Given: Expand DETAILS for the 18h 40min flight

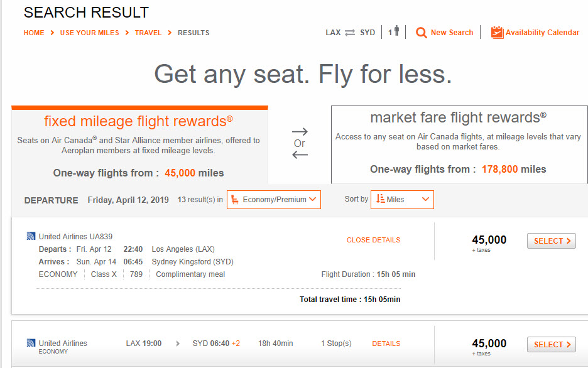Looking at the screenshot, I should coord(386,344).
